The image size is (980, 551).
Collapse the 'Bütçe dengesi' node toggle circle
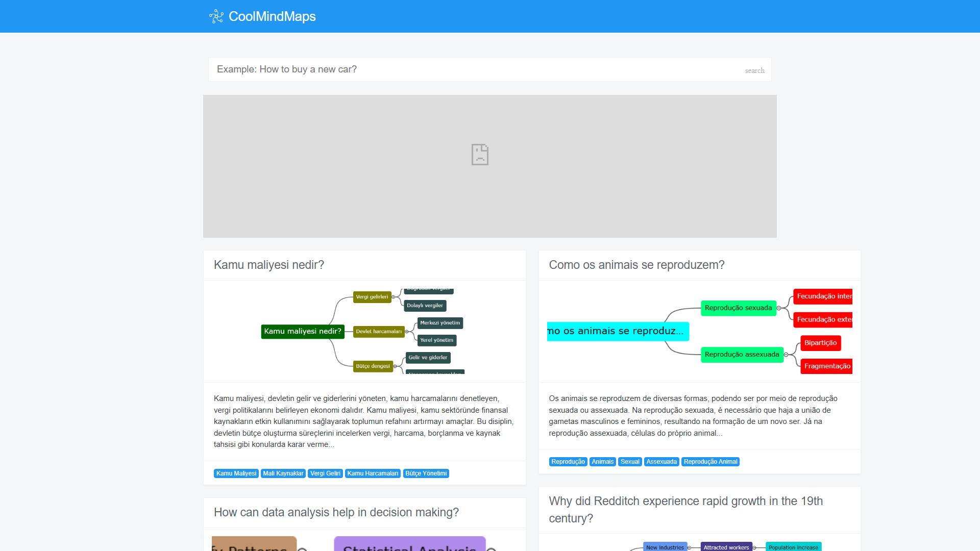pos(395,366)
